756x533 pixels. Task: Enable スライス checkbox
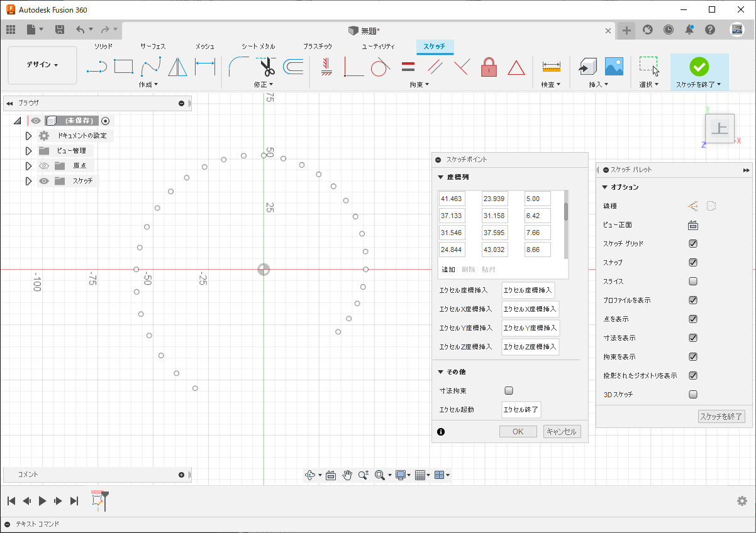(693, 282)
